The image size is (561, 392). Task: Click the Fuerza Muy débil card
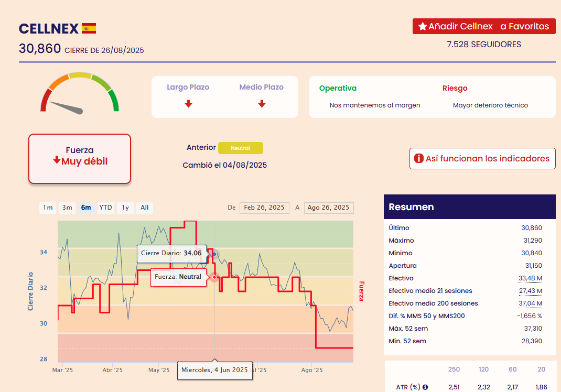(80, 159)
